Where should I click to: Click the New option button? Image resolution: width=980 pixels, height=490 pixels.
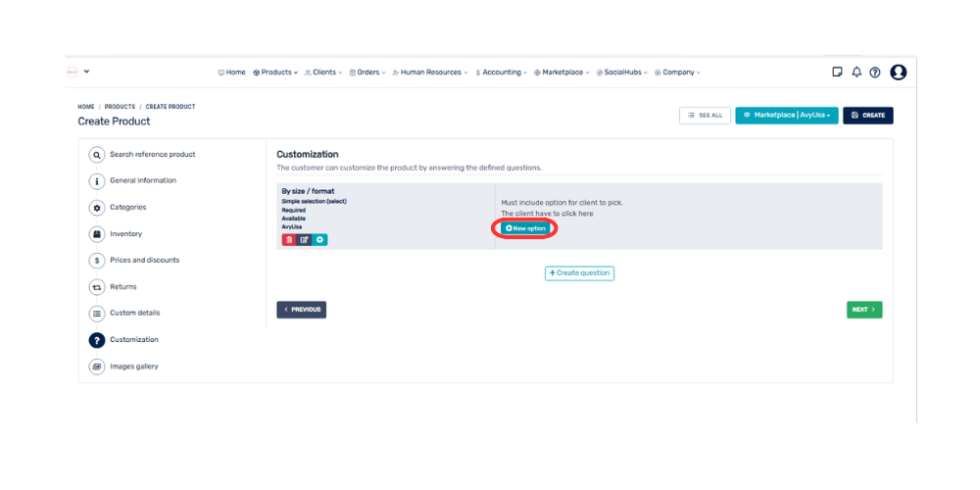click(x=526, y=228)
